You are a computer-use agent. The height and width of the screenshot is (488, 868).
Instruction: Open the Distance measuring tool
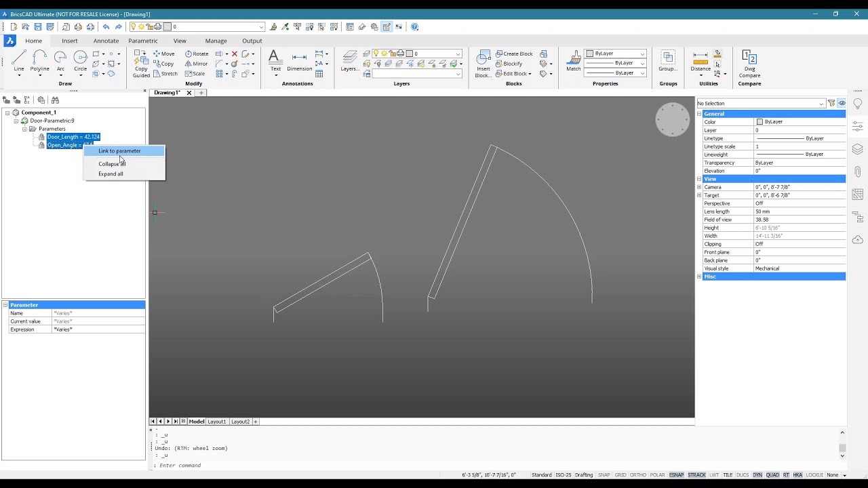701,61
